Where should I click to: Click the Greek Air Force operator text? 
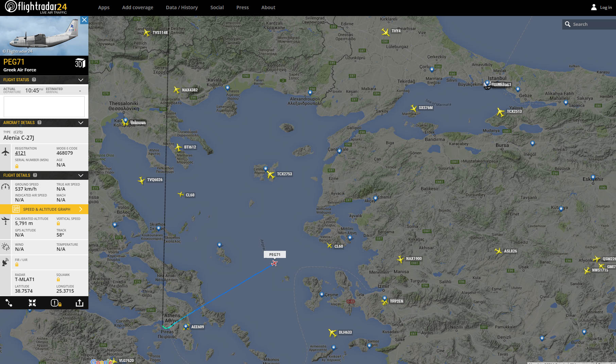pyautogui.click(x=20, y=70)
